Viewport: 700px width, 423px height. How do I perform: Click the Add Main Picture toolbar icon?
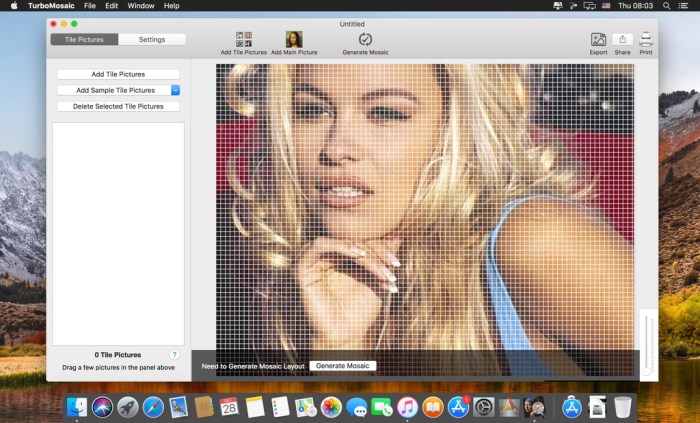coord(294,39)
